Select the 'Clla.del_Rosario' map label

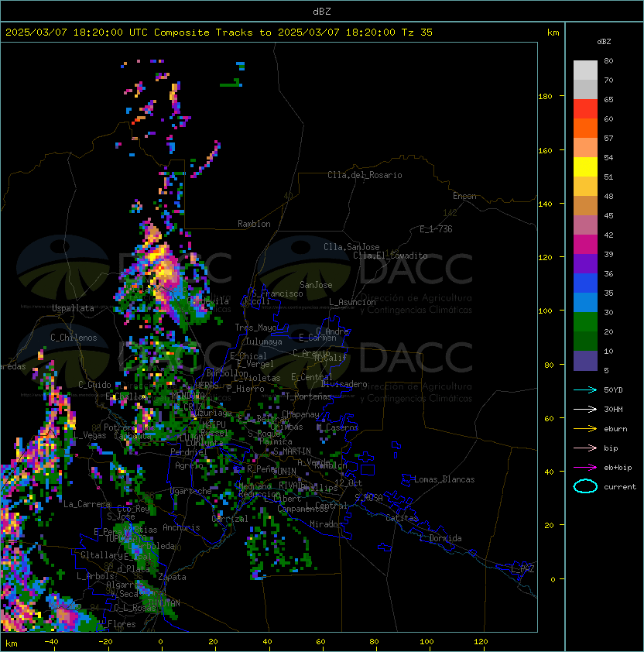coord(365,175)
